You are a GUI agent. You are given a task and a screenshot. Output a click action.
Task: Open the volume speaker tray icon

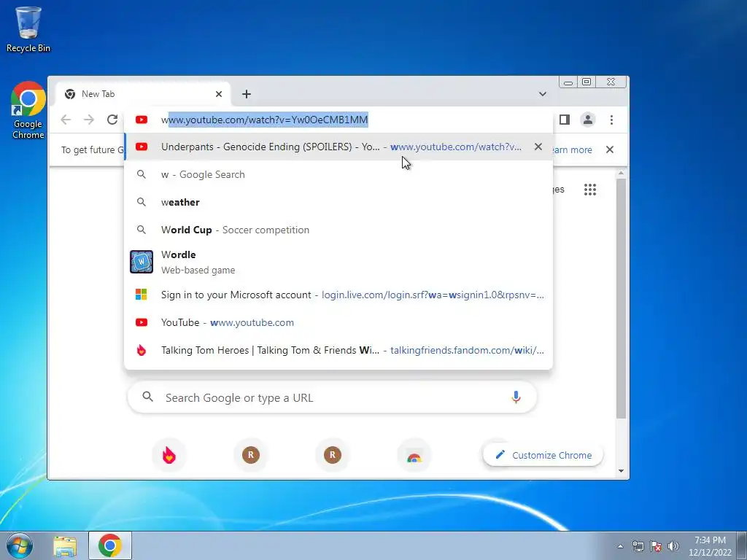(x=673, y=546)
